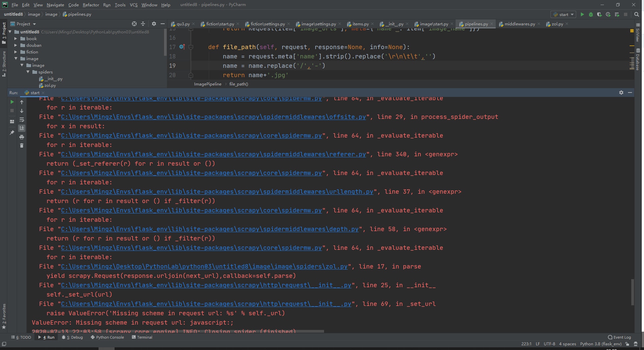This screenshot has height=350, width=644.
Task: Open the VCS menu
Action: pos(134,5)
